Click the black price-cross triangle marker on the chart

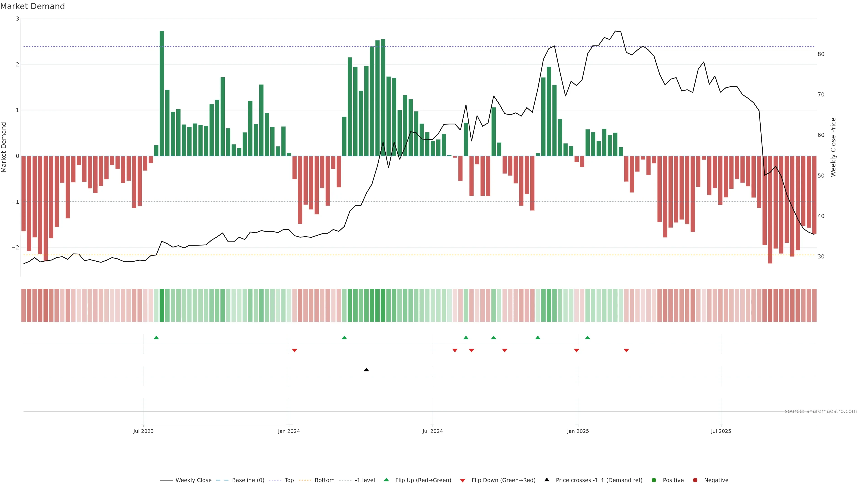pos(366,370)
